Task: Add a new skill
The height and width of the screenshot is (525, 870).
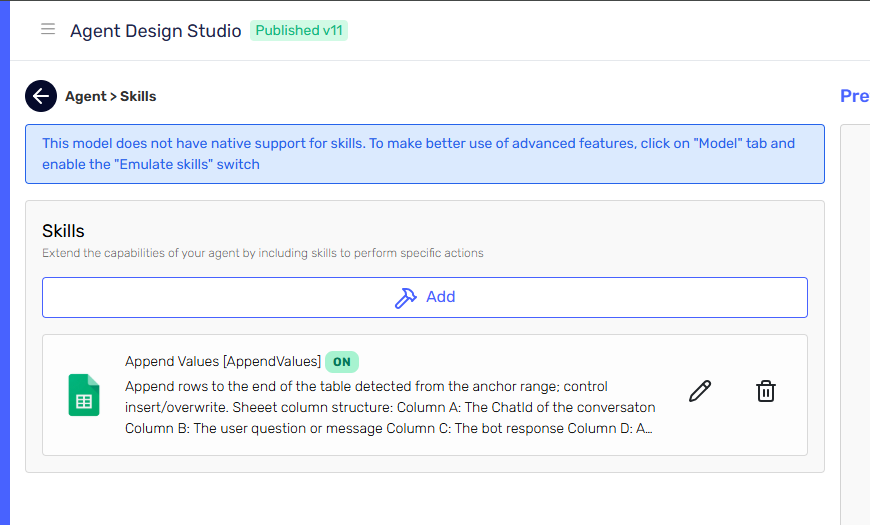Action: coord(425,297)
